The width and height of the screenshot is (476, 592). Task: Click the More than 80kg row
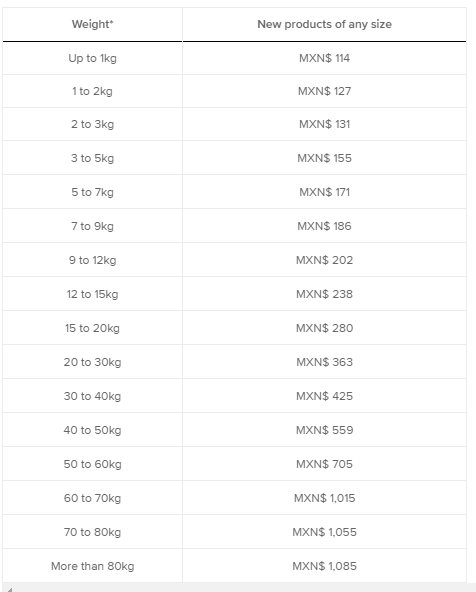(234, 566)
